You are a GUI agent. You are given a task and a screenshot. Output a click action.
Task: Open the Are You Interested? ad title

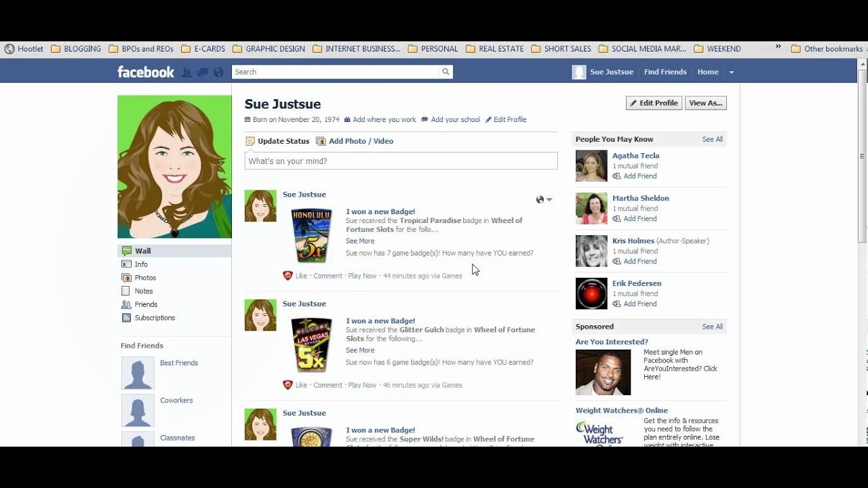(x=612, y=342)
